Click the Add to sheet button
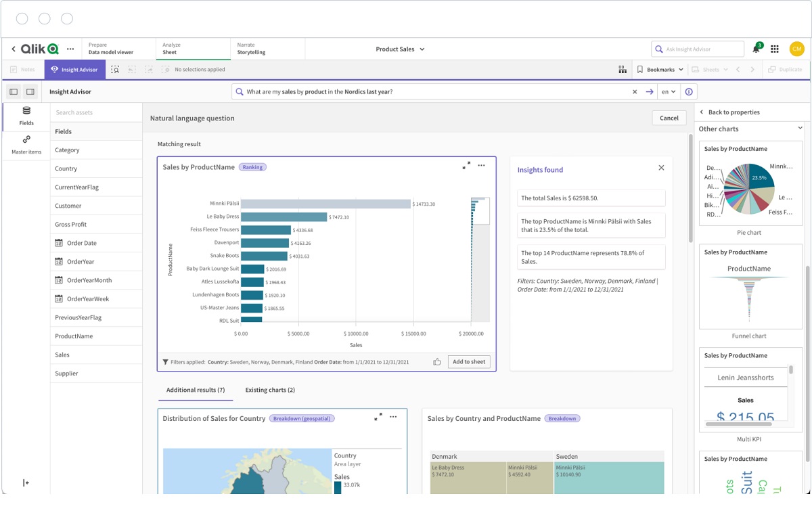The width and height of the screenshot is (812, 519). [469, 361]
